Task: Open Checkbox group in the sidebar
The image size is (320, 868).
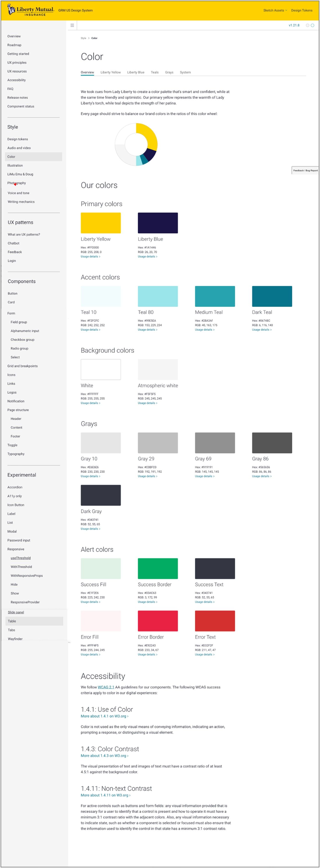Action: pos(22,340)
